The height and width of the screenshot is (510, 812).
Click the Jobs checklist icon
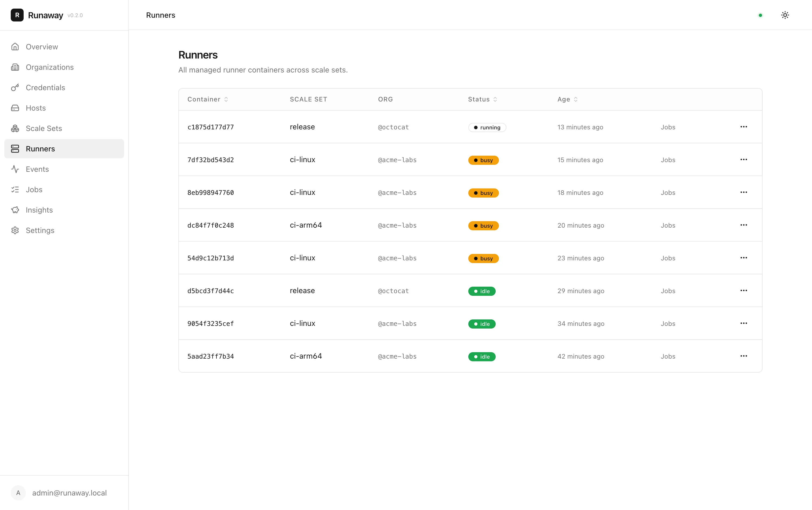(15, 190)
